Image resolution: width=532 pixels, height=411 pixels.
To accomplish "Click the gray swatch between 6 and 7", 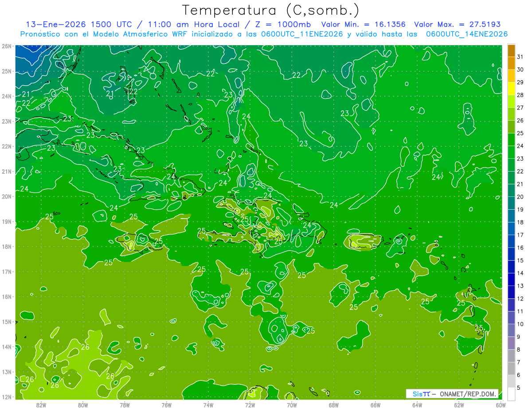I will 511,368.
